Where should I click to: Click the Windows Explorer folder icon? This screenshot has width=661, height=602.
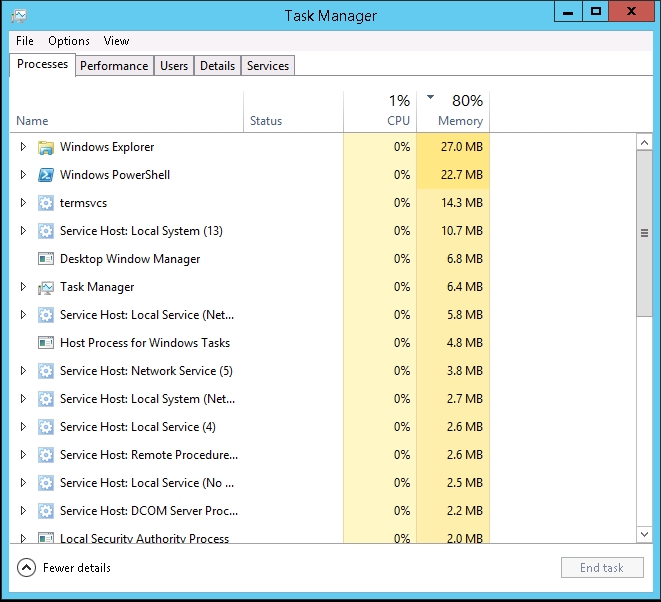(46, 147)
